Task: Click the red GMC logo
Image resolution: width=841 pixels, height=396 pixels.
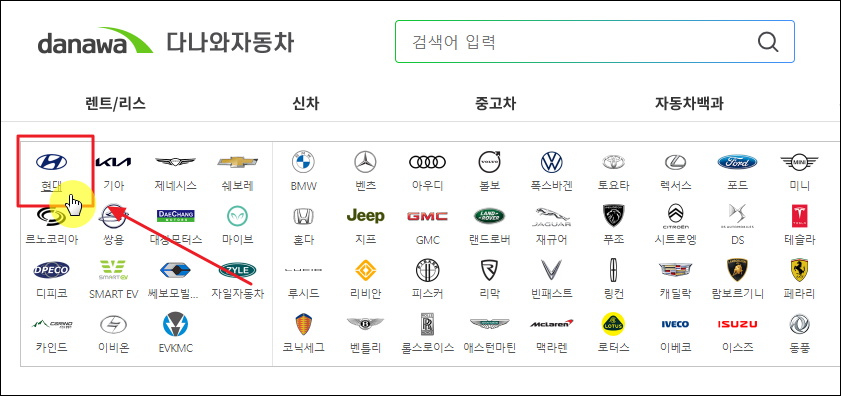Action: tap(427, 216)
